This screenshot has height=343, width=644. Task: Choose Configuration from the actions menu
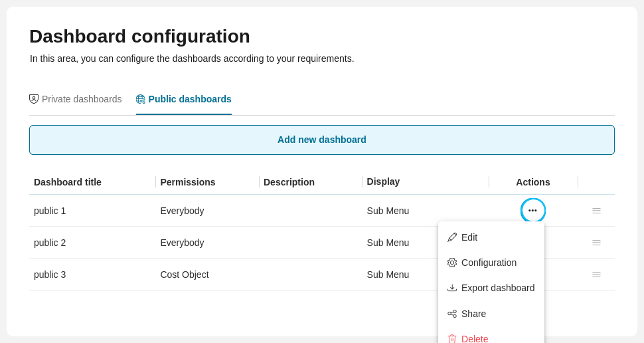(x=491, y=263)
